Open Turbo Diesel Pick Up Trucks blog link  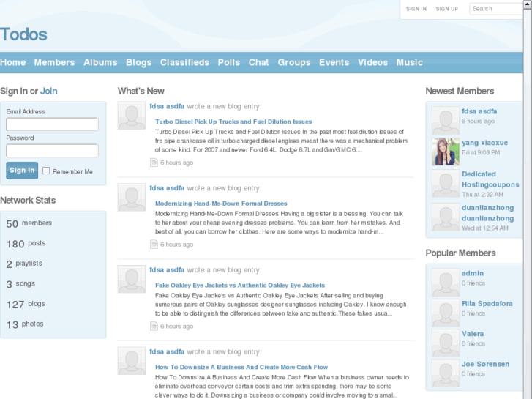coord(233,122)
